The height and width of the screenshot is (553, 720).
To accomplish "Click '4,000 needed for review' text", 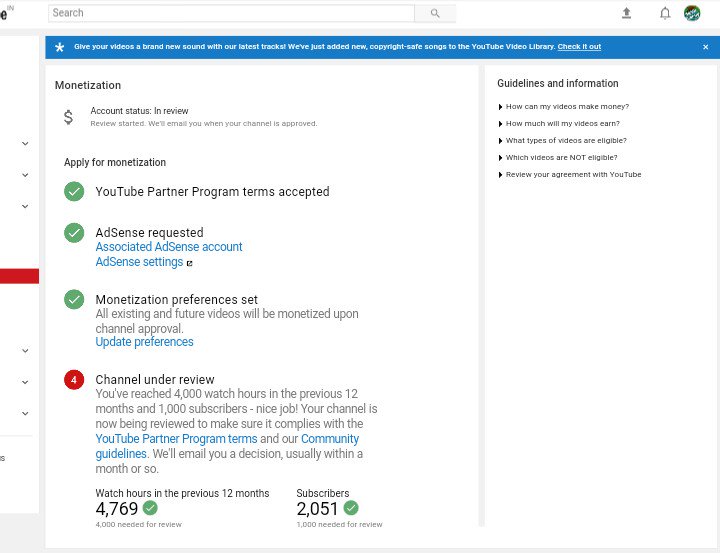I will (139, 525).
